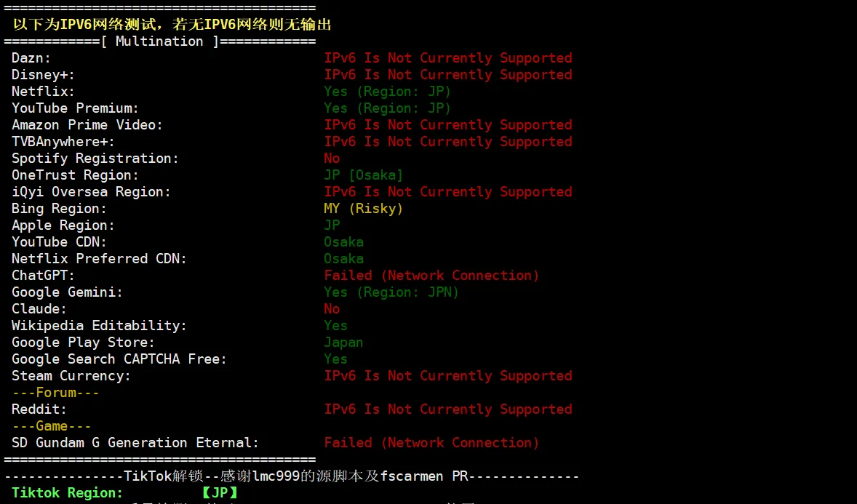
Task: Select the green "JP" beside Apple Region
Action: pos(332,225)
